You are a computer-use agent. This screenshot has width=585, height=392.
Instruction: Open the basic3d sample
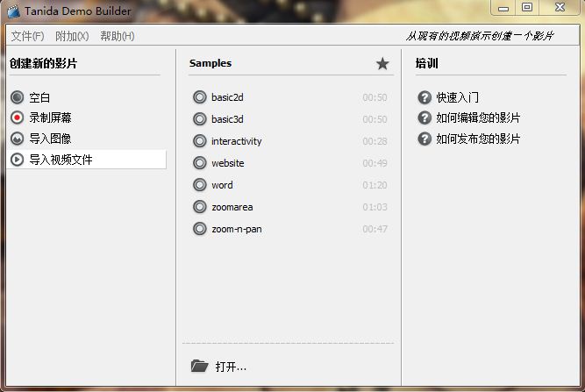227,119
